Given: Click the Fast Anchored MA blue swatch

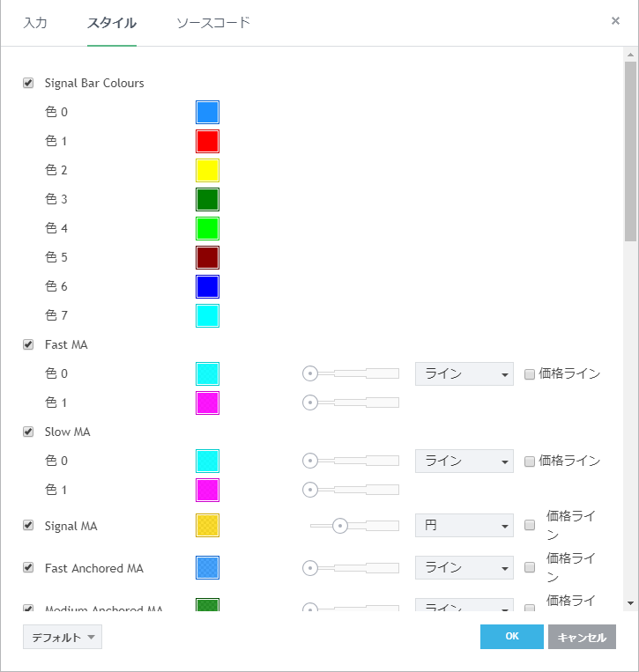Looking at the screenshot, I should [x=207, y=568].
